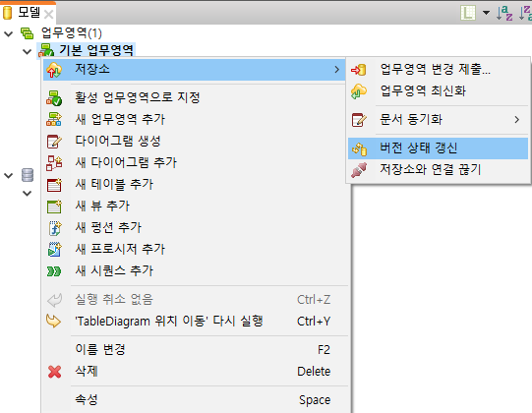Viewport: 532px width, 413px height.
Task: Click the 새 펑션 추가 function icon
Action: (x=54, y=228)
